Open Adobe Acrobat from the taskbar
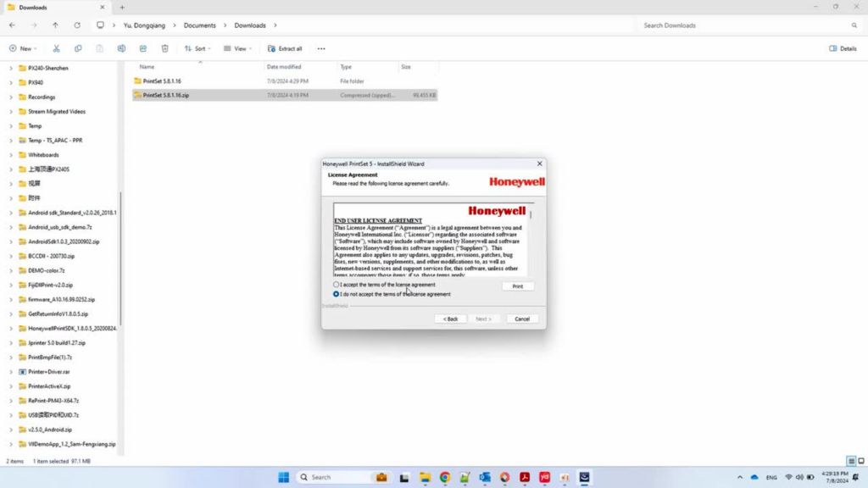 (x=525, y=477)
